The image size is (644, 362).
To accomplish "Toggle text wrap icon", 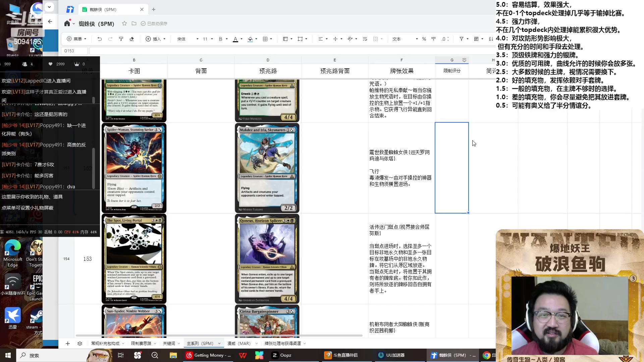I will click(x=365, y=39).
